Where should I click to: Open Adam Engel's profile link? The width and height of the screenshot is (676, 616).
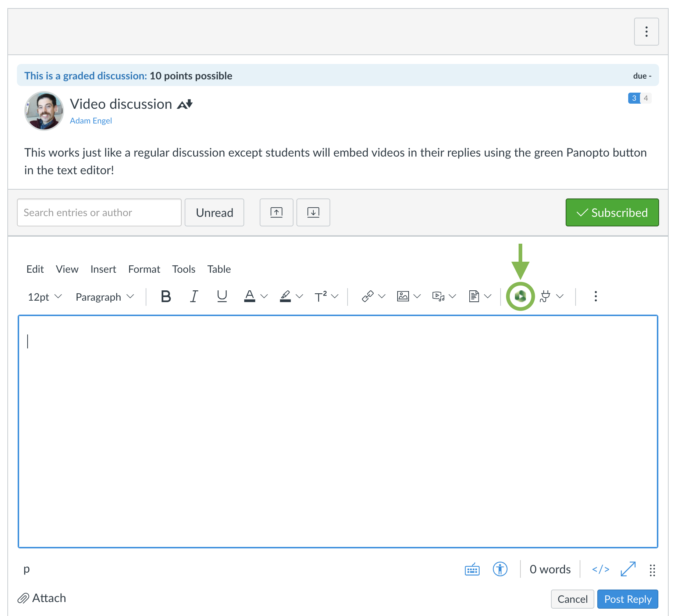91,121
